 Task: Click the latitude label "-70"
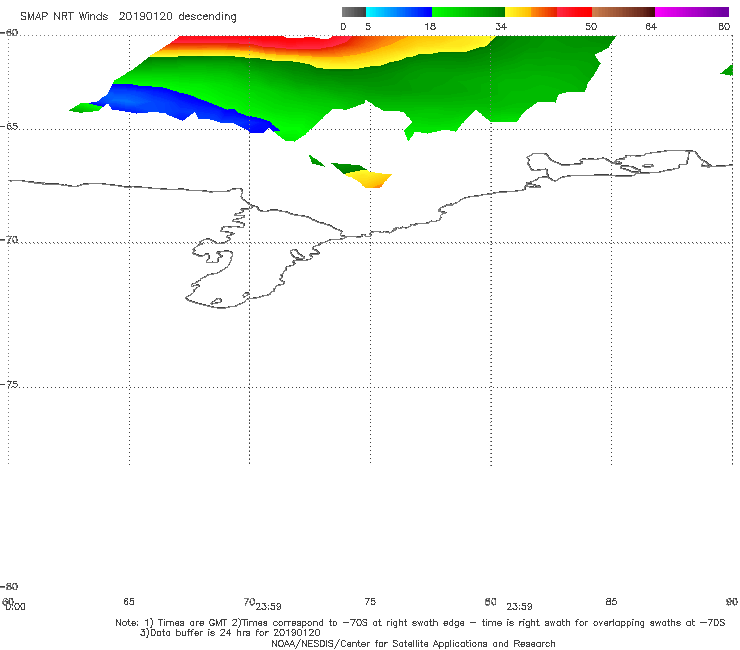point(10,240)
